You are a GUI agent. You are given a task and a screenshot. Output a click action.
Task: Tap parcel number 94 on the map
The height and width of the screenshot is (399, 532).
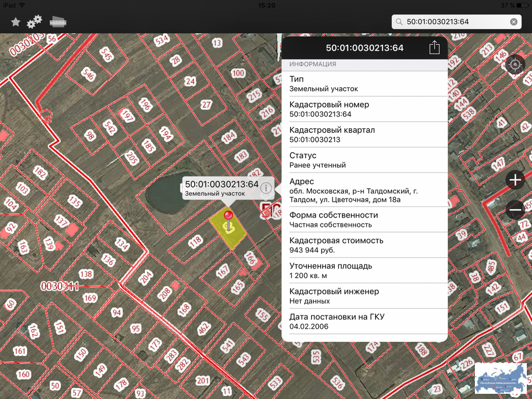116,312
